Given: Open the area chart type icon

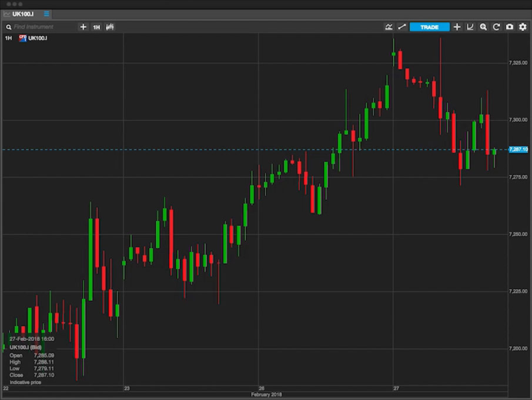Looking at the screenshot, I should [x=389, y=26].
